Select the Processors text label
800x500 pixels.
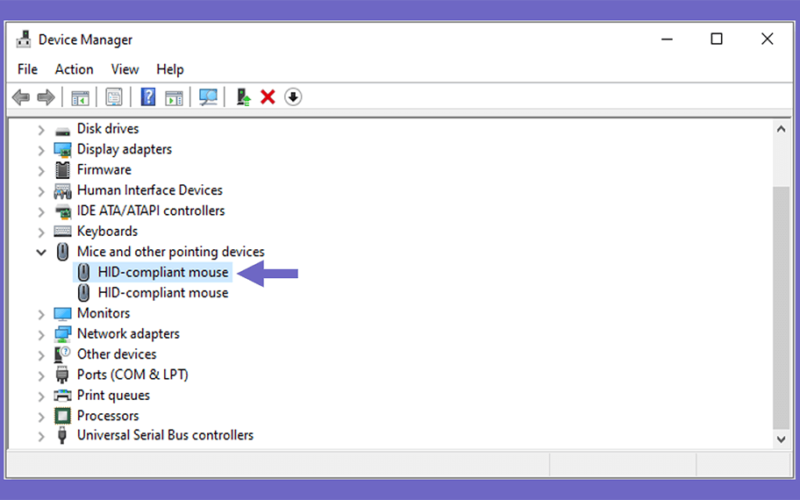[x=108, y=415]
